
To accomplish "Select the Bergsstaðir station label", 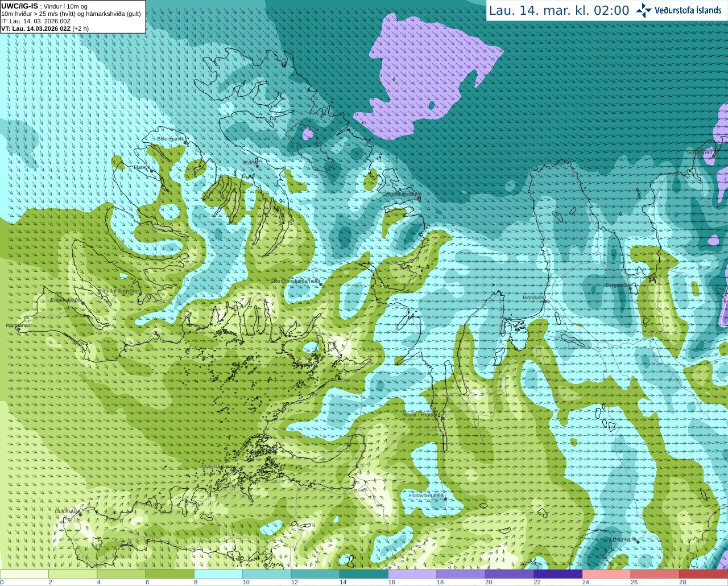I will 618,285.
